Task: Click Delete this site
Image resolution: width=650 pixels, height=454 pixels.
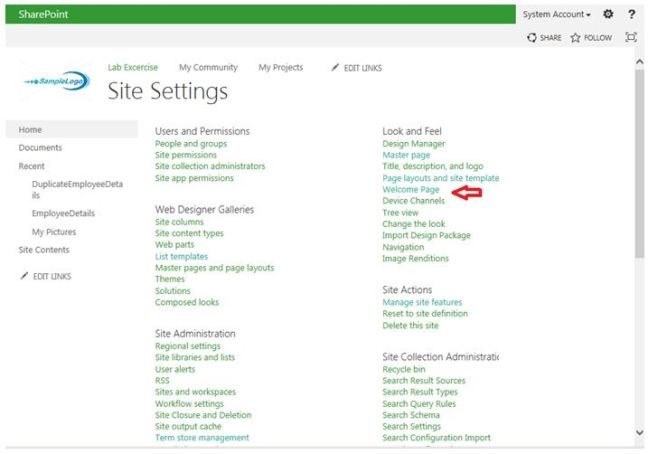Action: coord(410,325)
